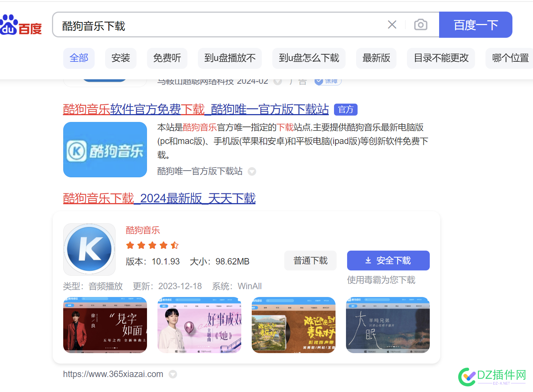Select the 最新版 search filter
The image size is (533, 392).
tap(376, 58)
